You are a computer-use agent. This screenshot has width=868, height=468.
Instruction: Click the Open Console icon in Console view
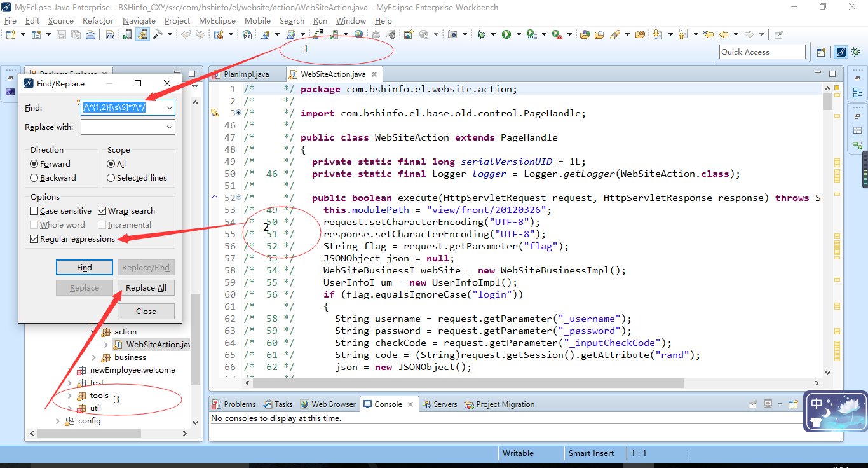(x=793, y=404)
